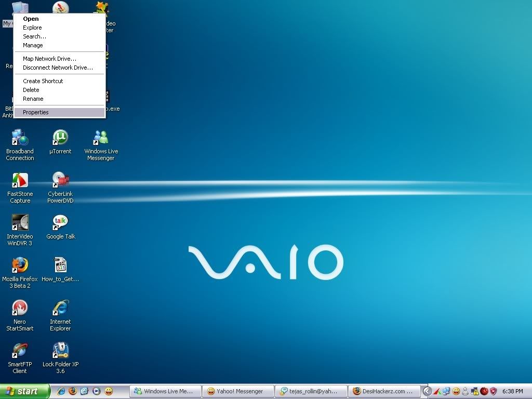Screen dimensions: 532x399
Task: Choose Properties in the context menu
Action: tap(59, 112)
